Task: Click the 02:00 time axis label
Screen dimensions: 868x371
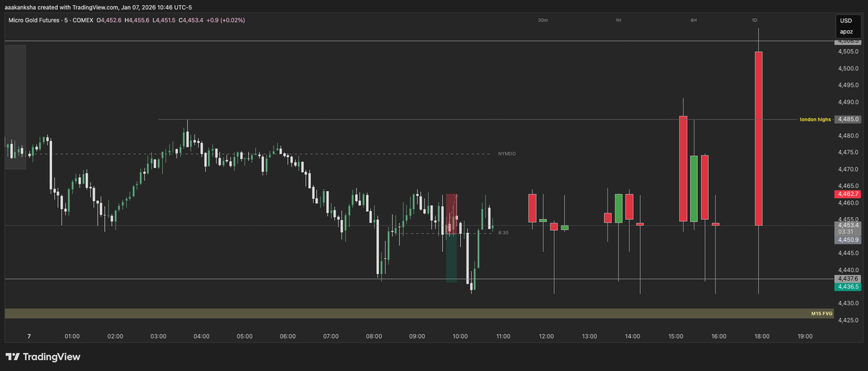Action: (115, 336)
